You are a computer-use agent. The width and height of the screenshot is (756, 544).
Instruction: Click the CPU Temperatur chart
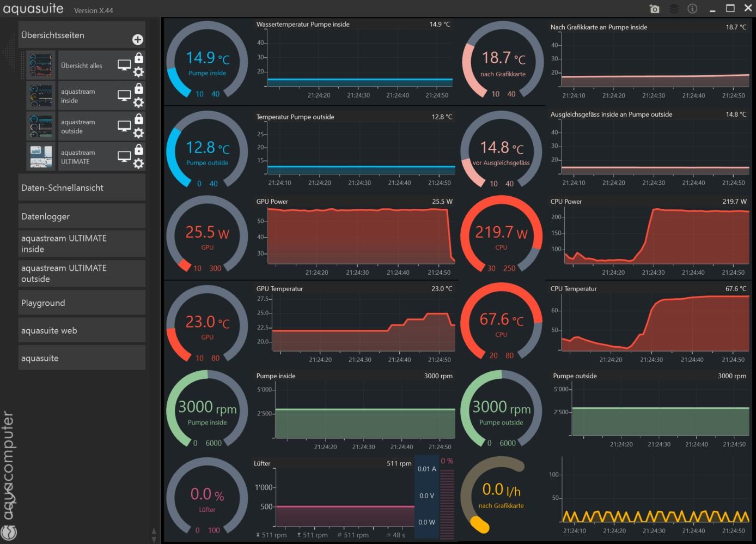(x=649, y=324)
